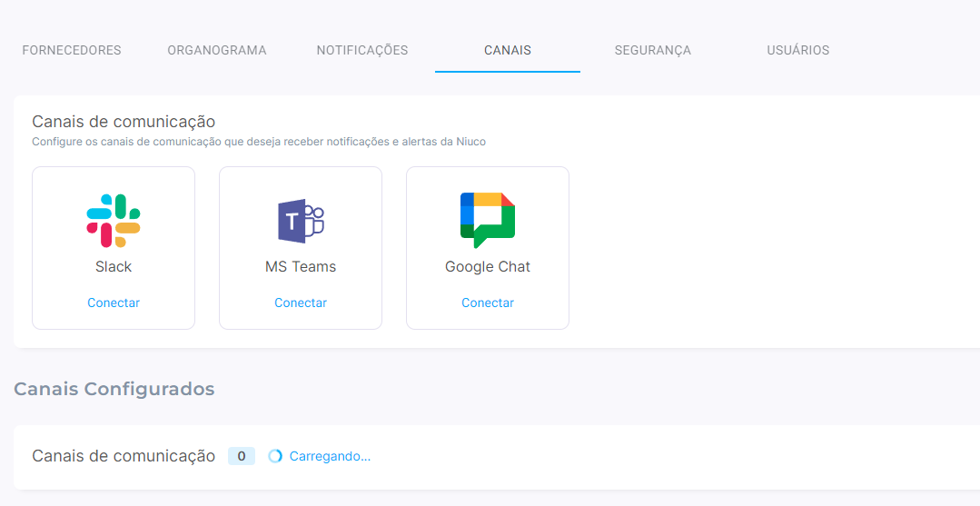Open the Segurança tab
Viewport: 980px width, 506px height.
[652, 50]
